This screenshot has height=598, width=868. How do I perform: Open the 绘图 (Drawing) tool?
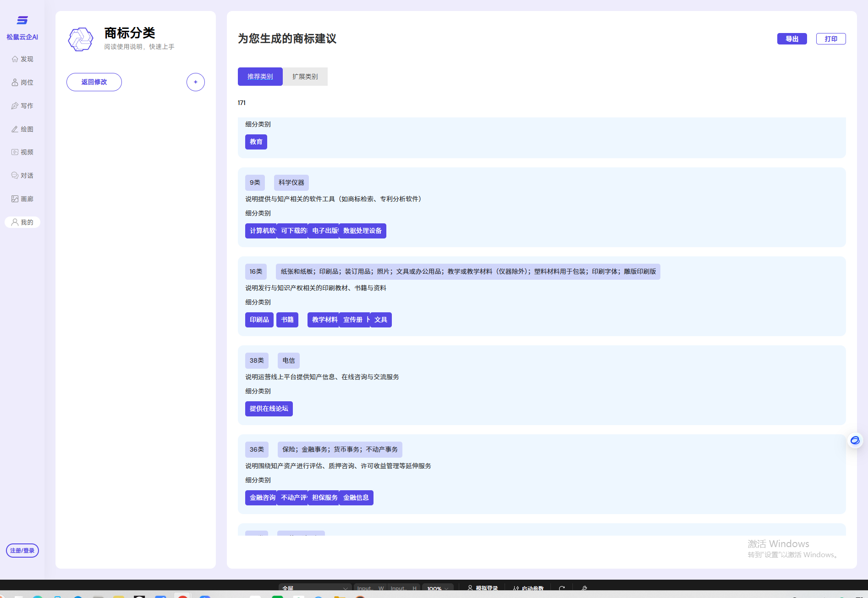pyautogui.click(x=22, y=129)
